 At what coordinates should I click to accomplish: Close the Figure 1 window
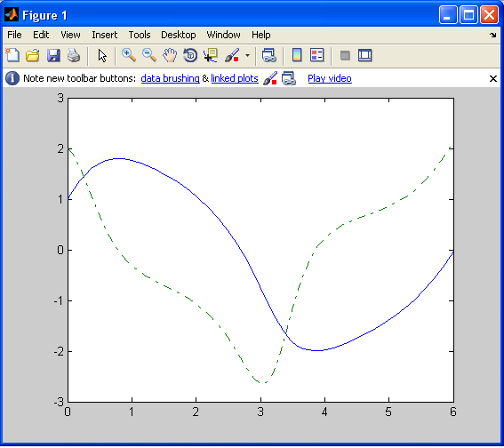(x=489, y=15)
